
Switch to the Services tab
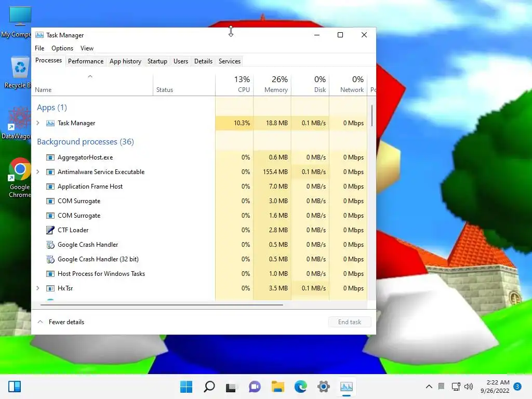(x=229, y=61)
